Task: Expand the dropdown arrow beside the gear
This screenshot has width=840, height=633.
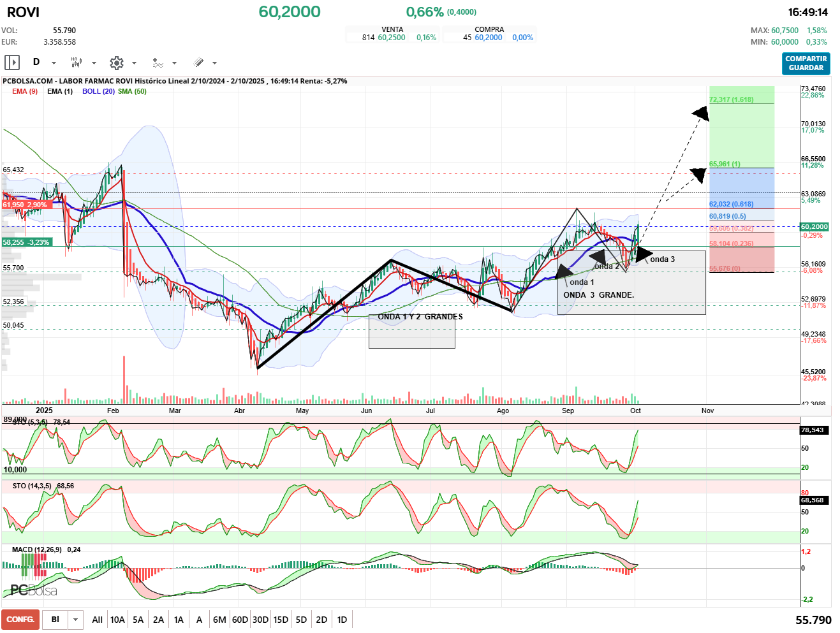Action: [x=134, y=62]
